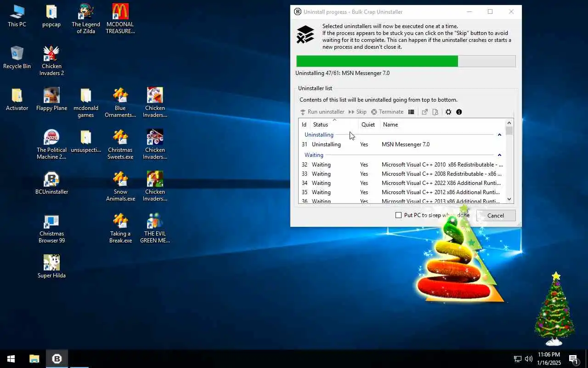
Task: Select Blue Ornaments desktop icon
Action: point(120,103)
